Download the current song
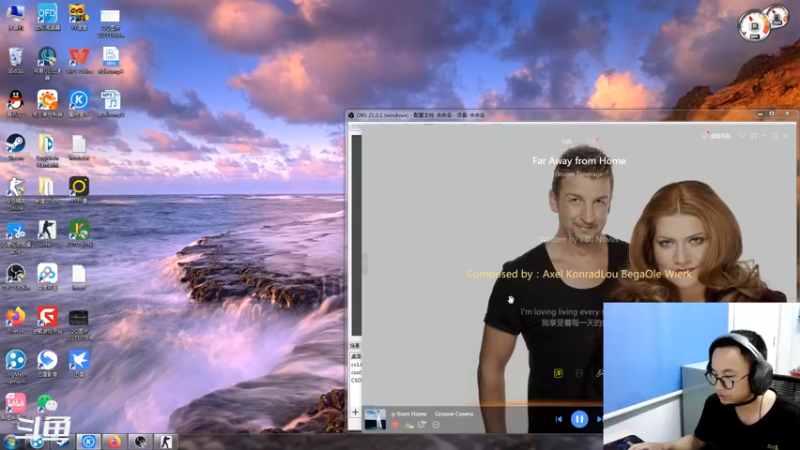The height and width of the screenshot is (450, 800). point(409,424)
